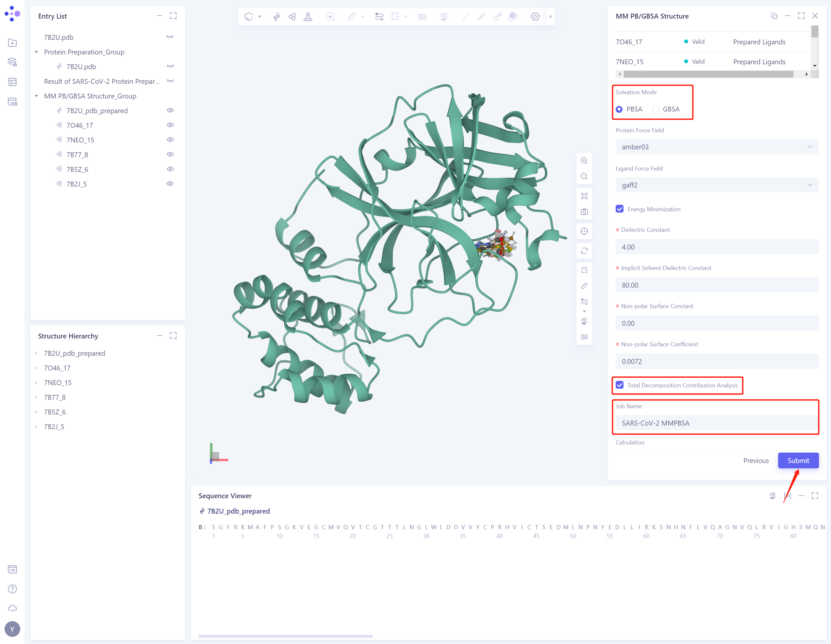Open the JOB panel in left sidebar

[12, 101]
